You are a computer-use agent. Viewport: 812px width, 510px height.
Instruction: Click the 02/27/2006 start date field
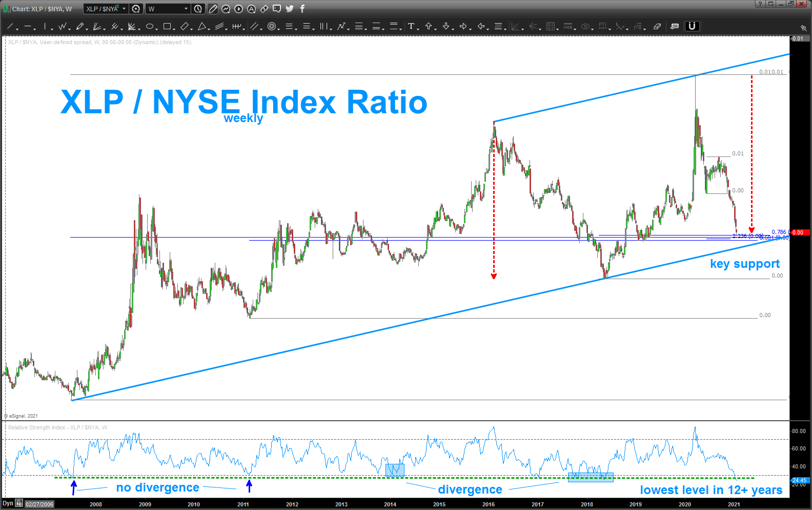coord(39,504)
